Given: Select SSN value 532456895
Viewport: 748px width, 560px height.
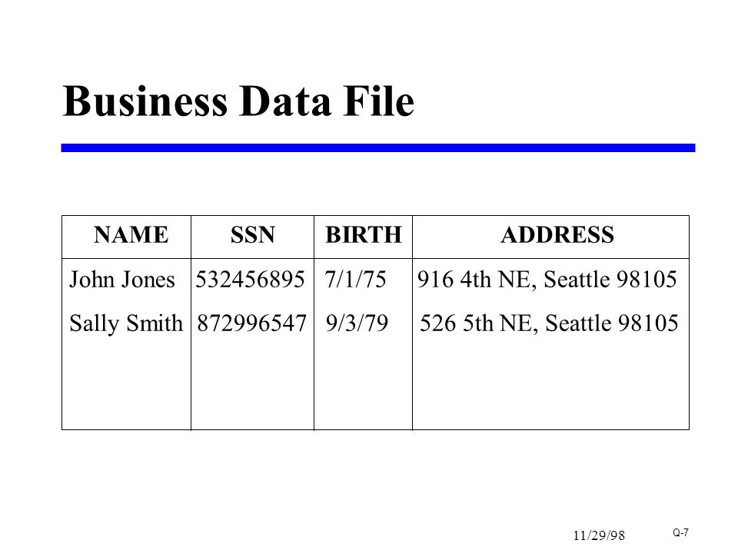Looking at the screenshot, I should pos(250,280).
